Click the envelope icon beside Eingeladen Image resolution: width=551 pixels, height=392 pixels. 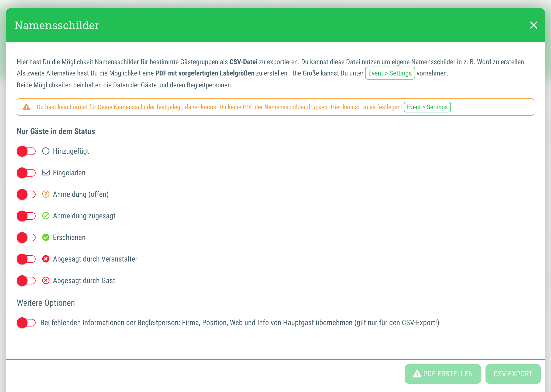(x=46, y=173)
